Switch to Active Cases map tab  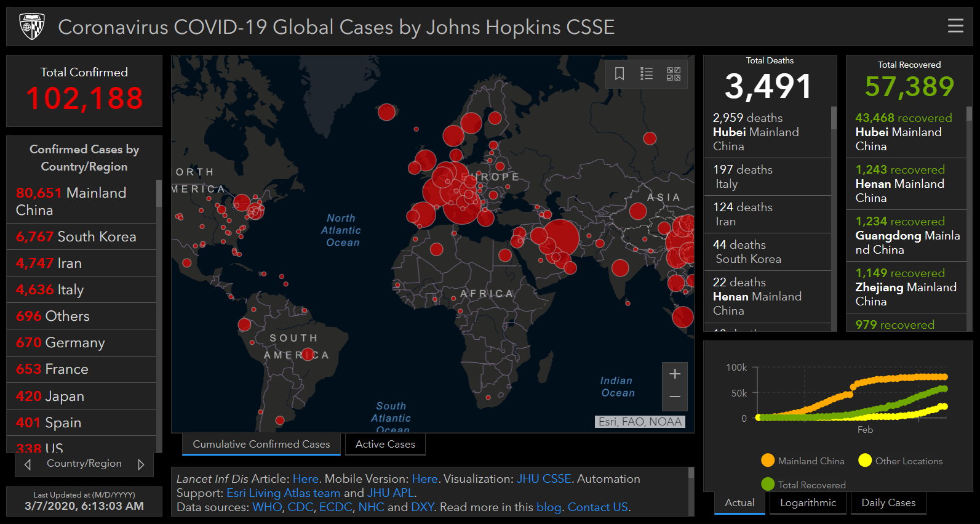coord(385,444)
